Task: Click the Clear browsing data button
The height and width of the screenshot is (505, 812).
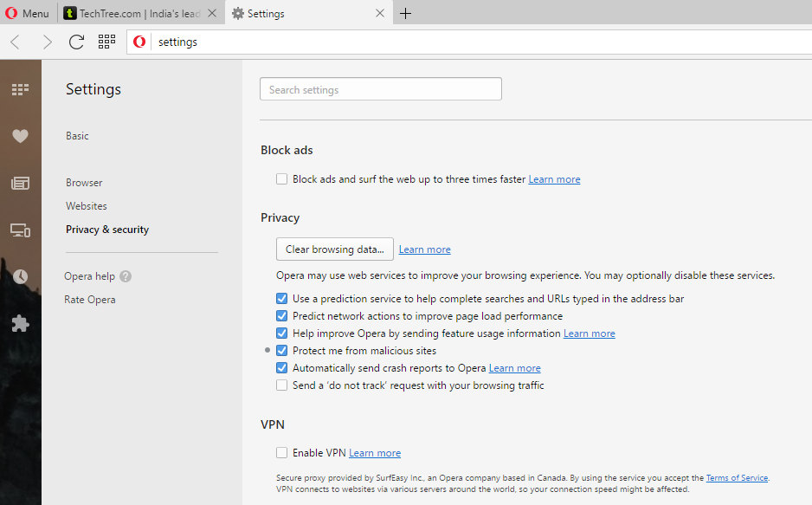Action: [x=334, y=249]
